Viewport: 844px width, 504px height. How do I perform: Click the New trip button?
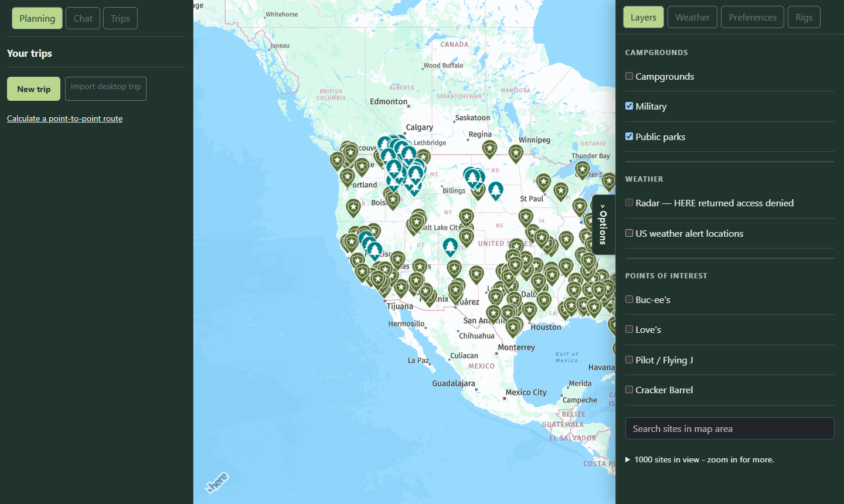coord(34,89)
